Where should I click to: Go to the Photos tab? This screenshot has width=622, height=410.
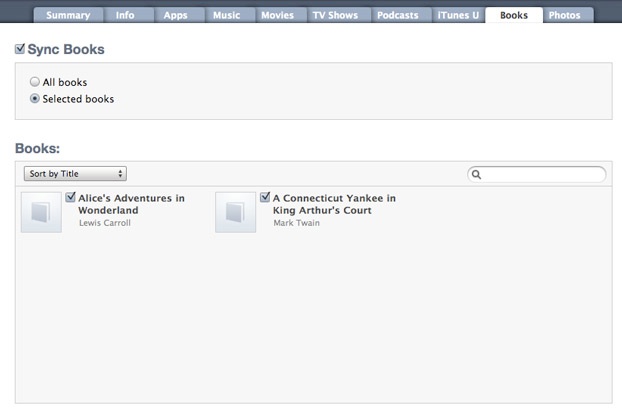pyautogui.click(x=564, y=15)
